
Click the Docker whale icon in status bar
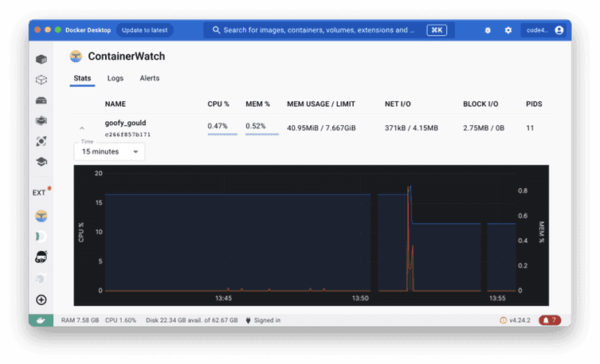[x=41, y=320]
